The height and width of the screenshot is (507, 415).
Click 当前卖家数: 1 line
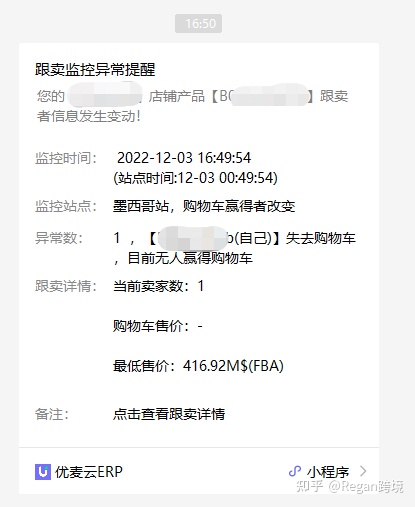[x=159, y=286]
